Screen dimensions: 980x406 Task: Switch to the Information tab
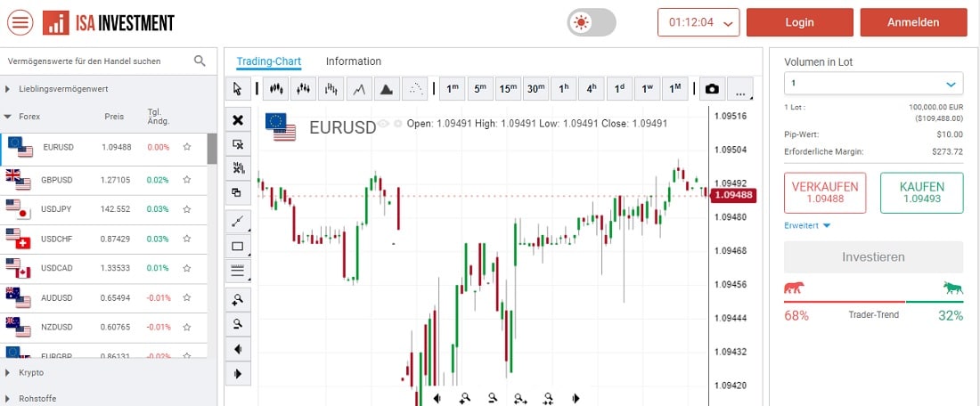tap(353, 61)
